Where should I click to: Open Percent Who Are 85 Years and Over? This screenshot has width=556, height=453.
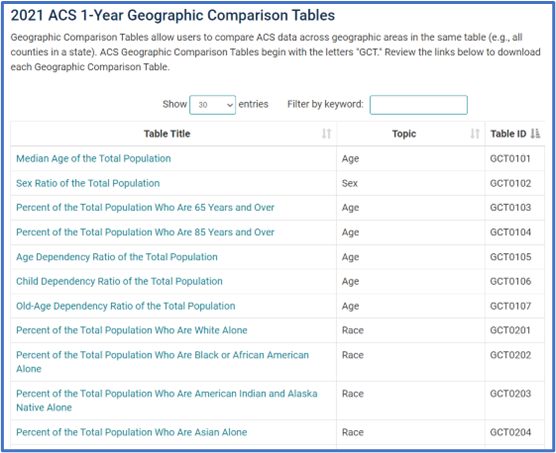pos(145,232)
